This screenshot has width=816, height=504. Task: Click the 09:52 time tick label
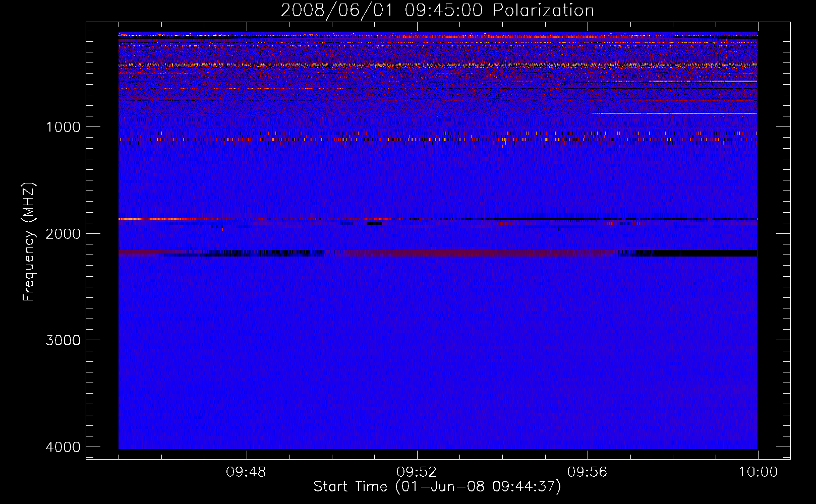point(417,472)
